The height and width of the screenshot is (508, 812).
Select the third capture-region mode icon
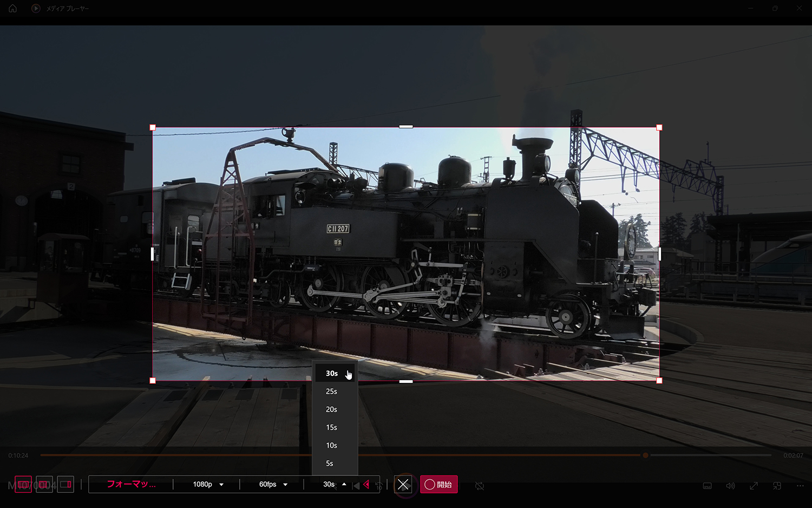tap(66, 484)
